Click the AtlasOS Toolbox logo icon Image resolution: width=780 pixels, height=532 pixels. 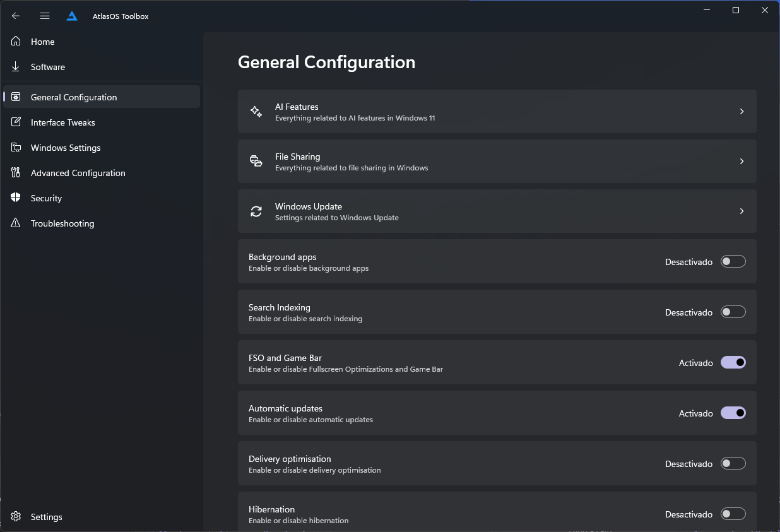coord(72,16)
